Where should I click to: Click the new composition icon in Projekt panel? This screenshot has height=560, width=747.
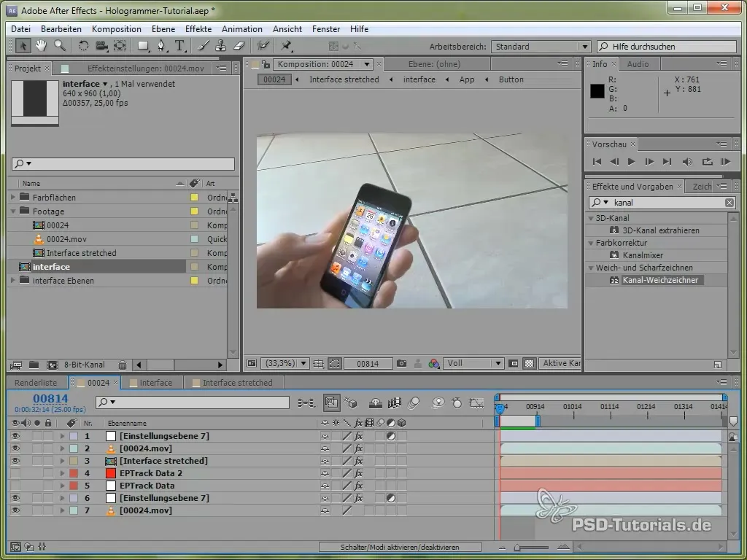pos(52,365)
